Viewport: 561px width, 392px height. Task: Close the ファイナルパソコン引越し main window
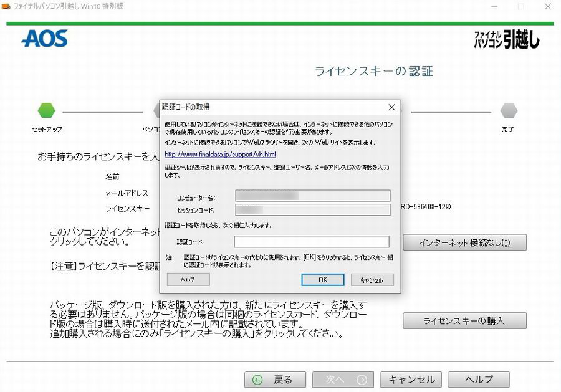click(548, 6)
